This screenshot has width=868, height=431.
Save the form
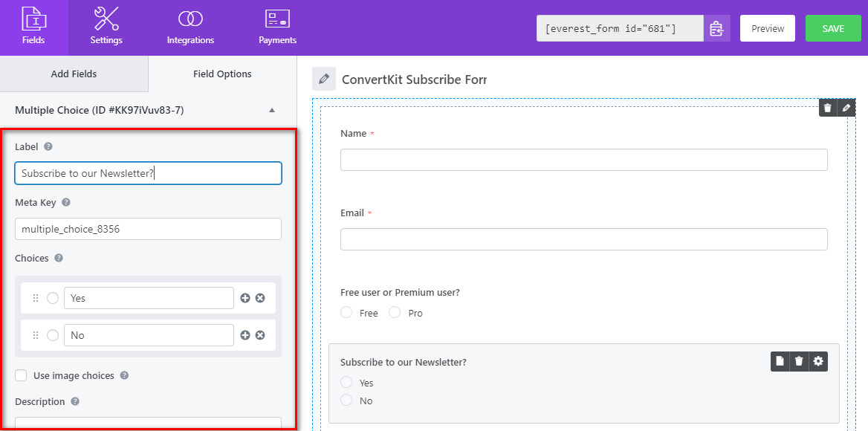pyautogui.click(x=832, y=28)
